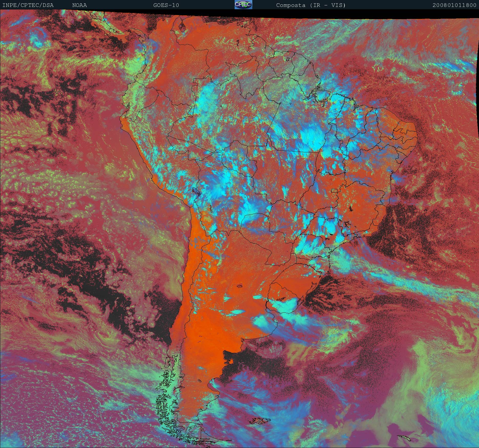The height and width of the screenshot is (448, 479).
Task: Click the Falkland Islands outline
Action: tap(259, 421)
